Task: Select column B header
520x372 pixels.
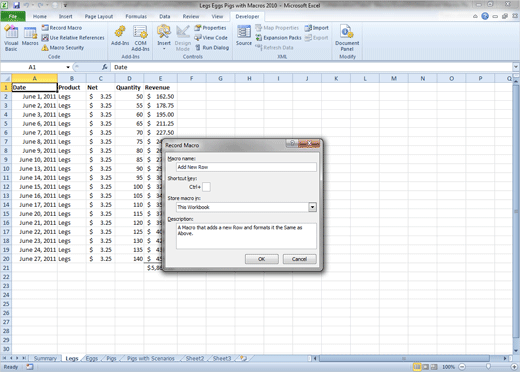Action: [72, 79]
